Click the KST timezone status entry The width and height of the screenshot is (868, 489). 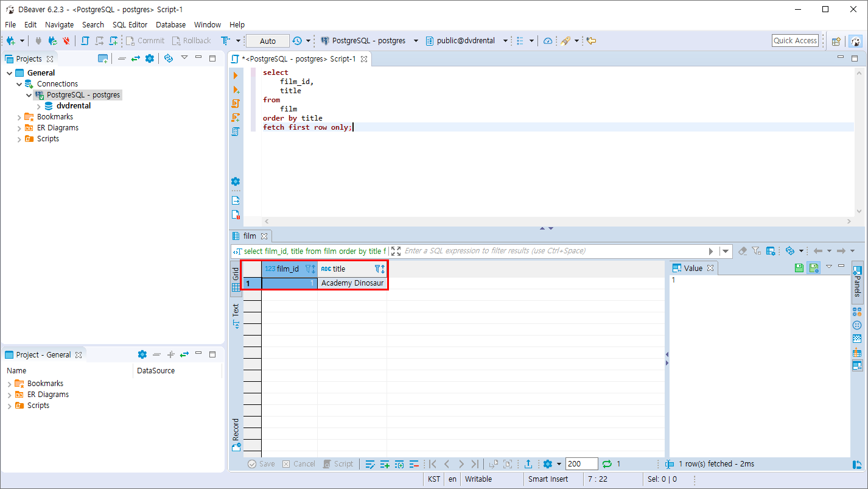pos(433,479)
